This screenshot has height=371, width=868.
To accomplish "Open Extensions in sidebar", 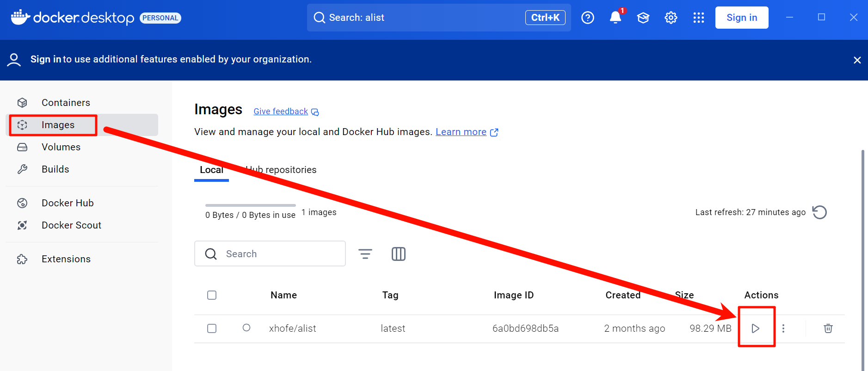I will pos(82,259).
